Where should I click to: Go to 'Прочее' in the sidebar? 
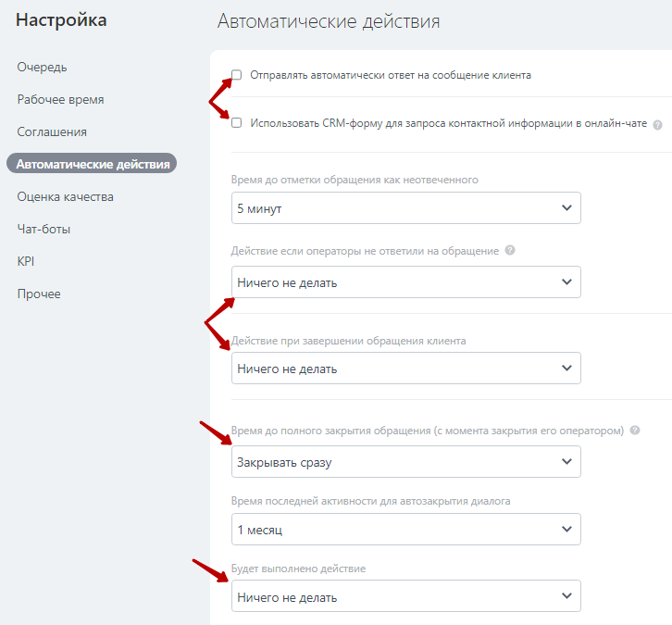click(x=39, y=294)
